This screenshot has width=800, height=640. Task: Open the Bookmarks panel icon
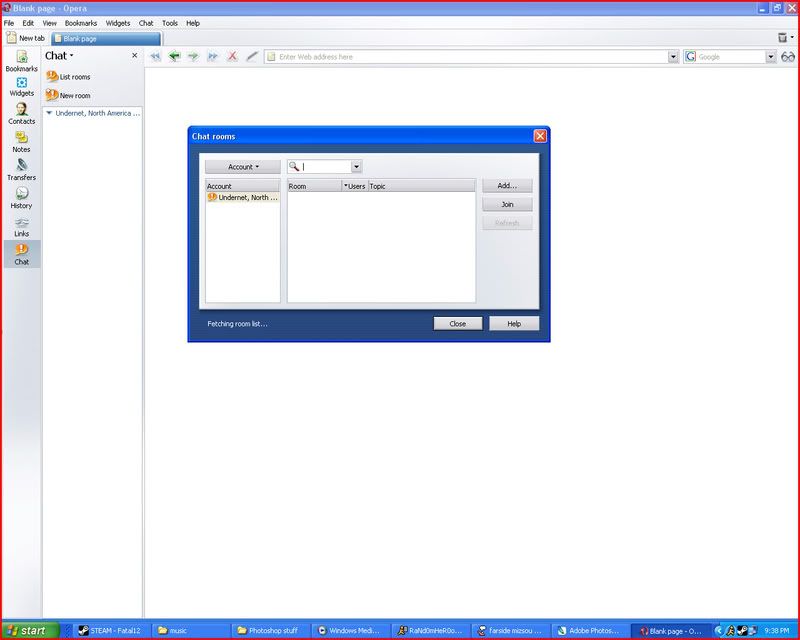[x=21, y=60]
